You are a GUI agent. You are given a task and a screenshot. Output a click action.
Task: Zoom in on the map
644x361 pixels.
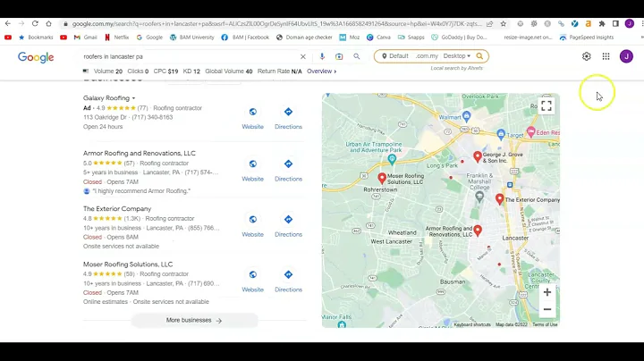coord(547,292)
